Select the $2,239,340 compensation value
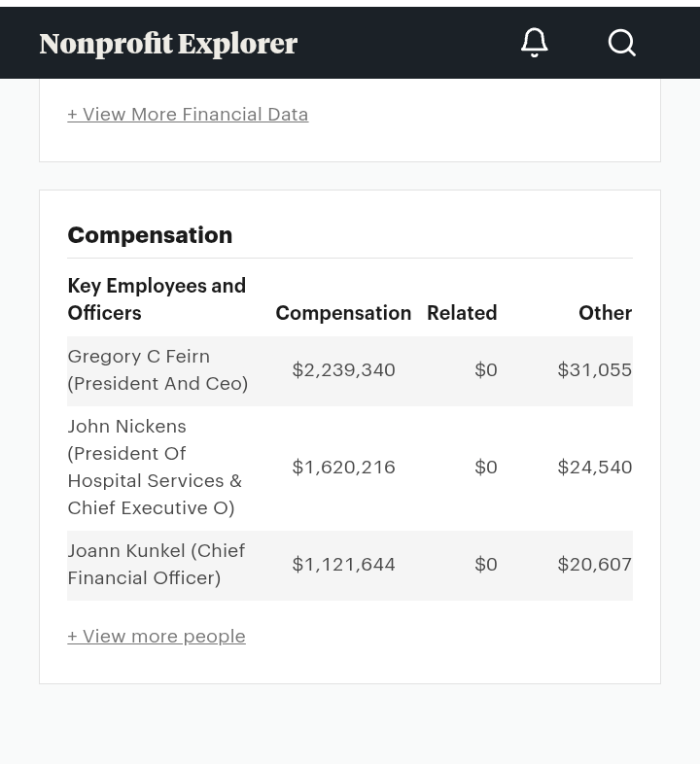Viewport: 700px width, 764px height. point(344,369)
